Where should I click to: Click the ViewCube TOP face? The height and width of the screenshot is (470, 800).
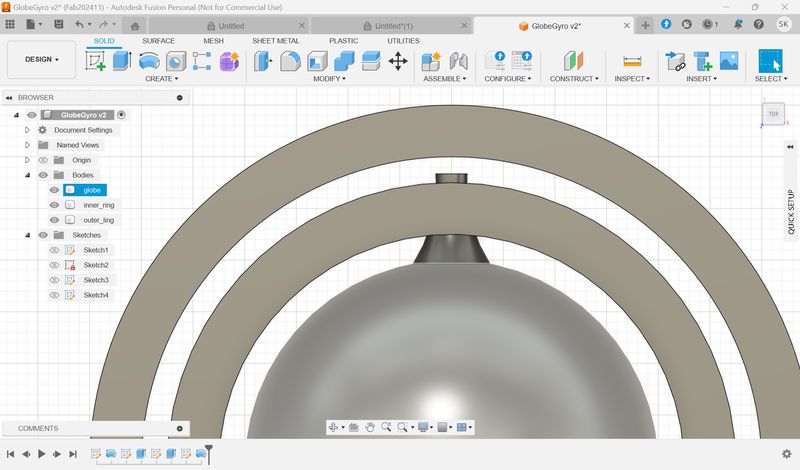point(773,114)
